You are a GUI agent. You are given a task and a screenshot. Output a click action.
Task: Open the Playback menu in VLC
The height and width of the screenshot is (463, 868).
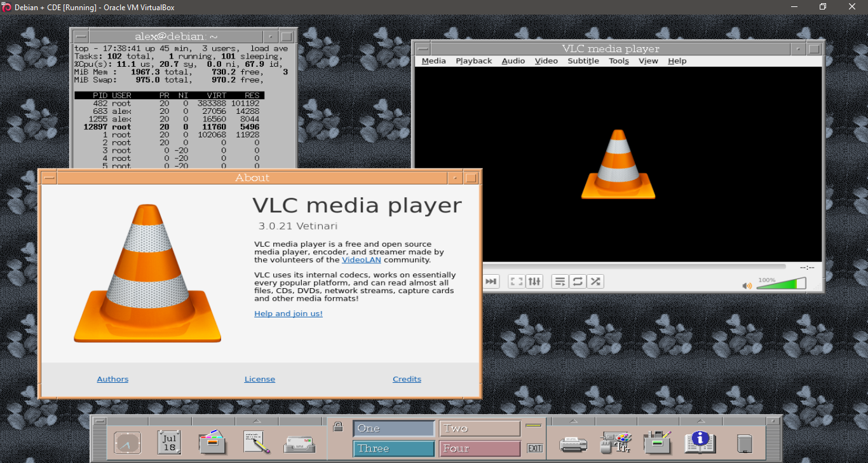click(x=473, y=61)
